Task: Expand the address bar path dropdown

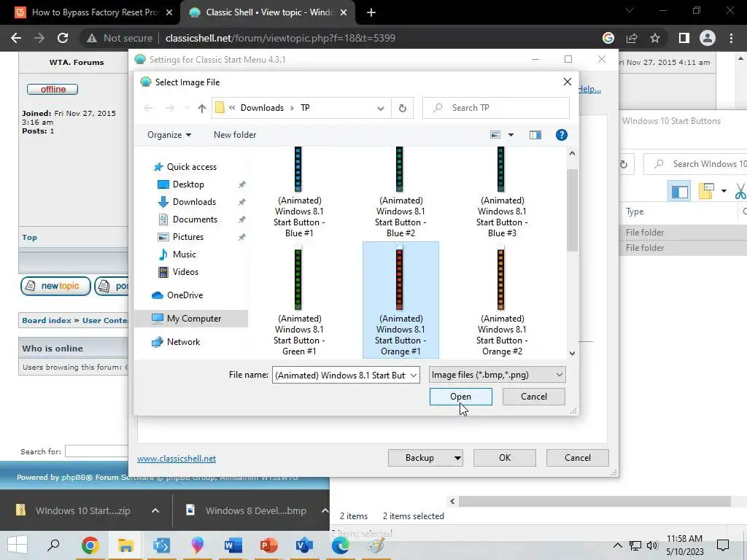Action: pyautogui.click(x=381, y=108)
